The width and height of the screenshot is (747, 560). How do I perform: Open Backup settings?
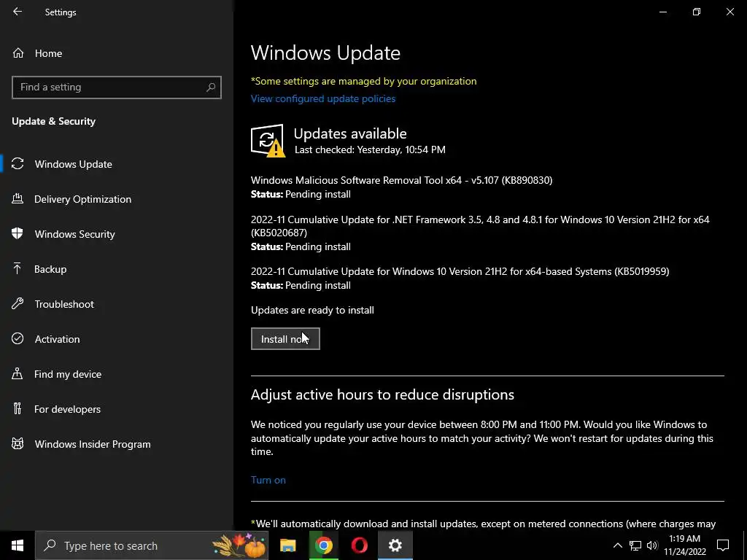[x=116, y=269]
